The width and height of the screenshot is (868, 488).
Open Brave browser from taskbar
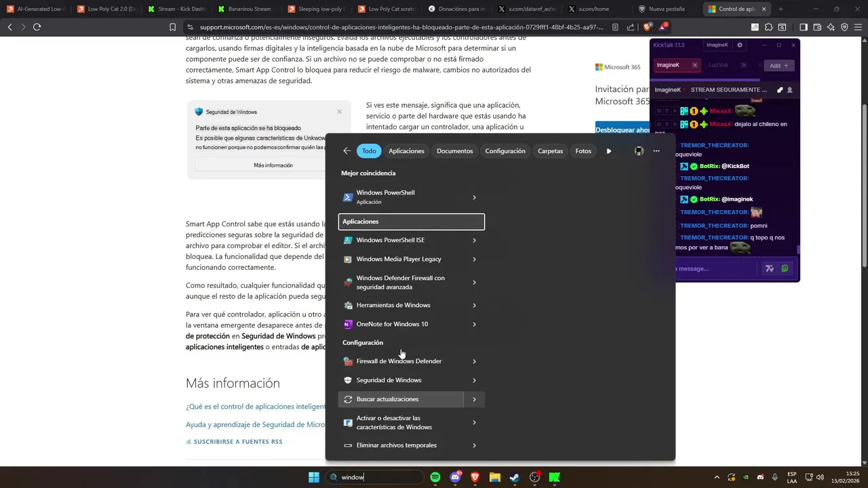(475, 477)
